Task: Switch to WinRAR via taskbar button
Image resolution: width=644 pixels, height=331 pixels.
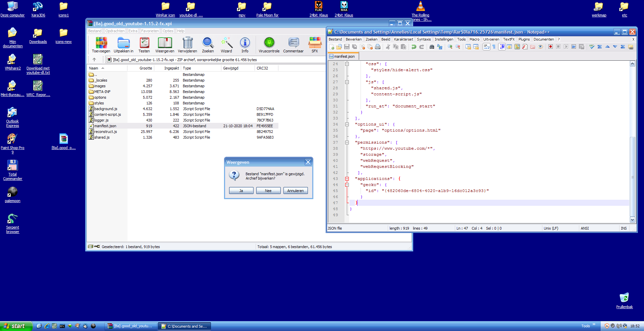Action: pyautogui.click(x=130, y=326)
